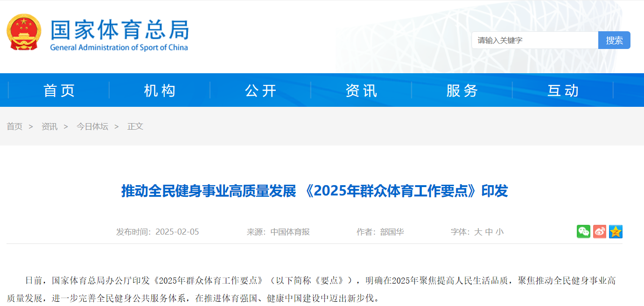
Task: Focus the 请输入关键字 search field
Action: tap(534, 41)
